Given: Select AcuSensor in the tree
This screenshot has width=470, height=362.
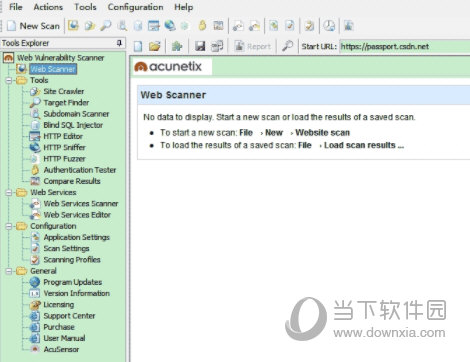Looking at the screenshot, I should pos(61,349).
